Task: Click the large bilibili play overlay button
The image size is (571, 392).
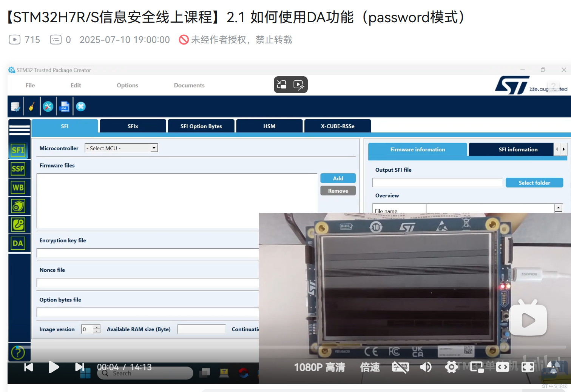Action: pos(528,318)
